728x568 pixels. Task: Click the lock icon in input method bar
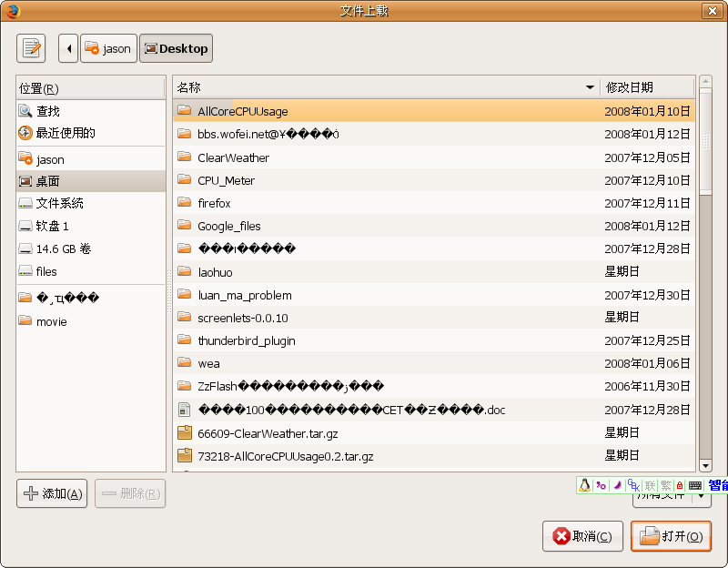(x=680, y=485)
